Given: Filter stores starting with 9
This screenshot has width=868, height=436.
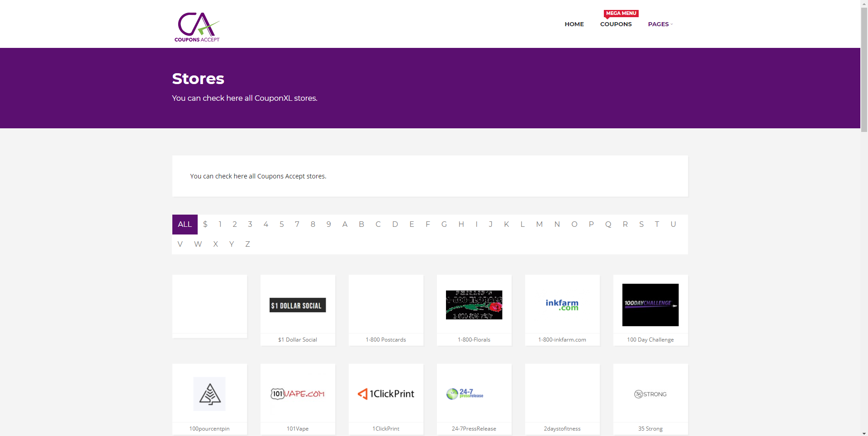Looking at the screenshot, I should 329,225.
